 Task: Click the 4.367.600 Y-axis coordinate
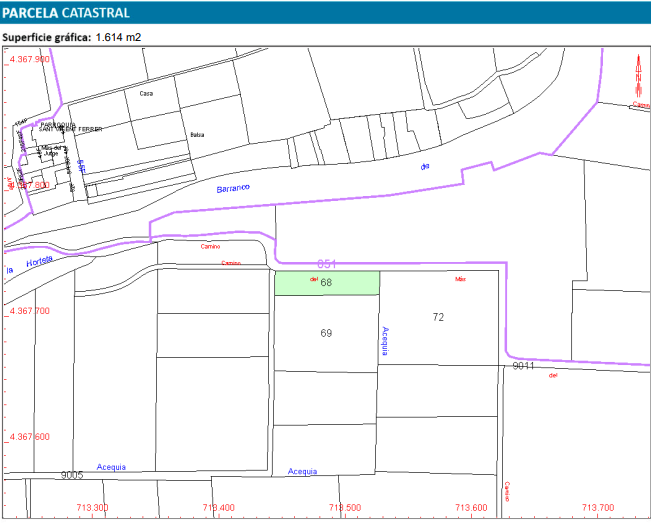tap(29, 437)
